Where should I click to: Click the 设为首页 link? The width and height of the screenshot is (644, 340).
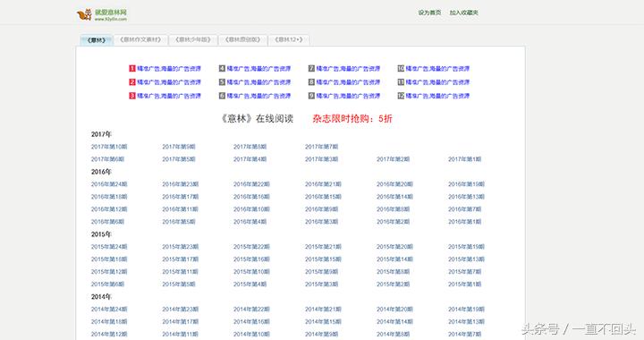pos(429,13)
